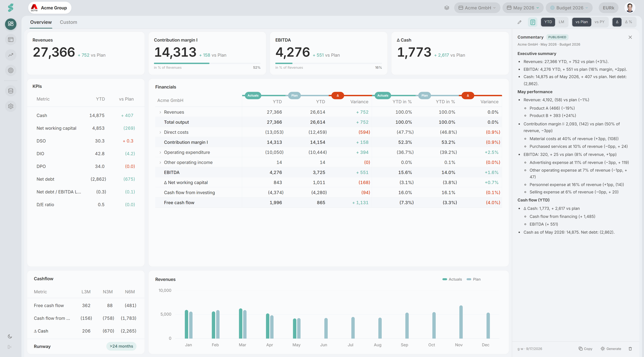
Task: Select absolute delta Δ toggle
Action: pyautogui.click(x=617, y=22)
